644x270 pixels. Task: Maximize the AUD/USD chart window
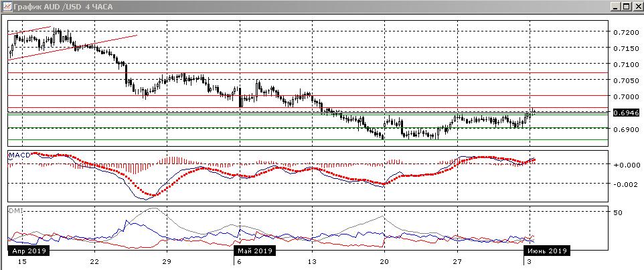click(x=626, y=6)
